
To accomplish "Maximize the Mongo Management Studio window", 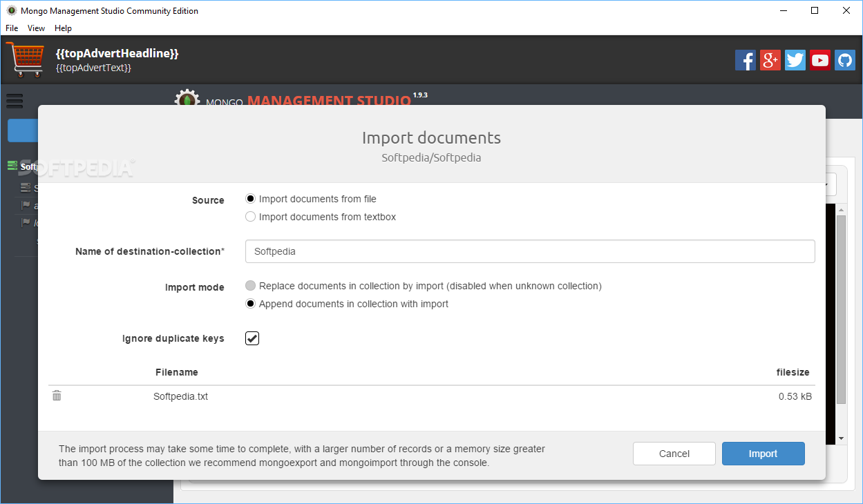I will click(815, 10).
